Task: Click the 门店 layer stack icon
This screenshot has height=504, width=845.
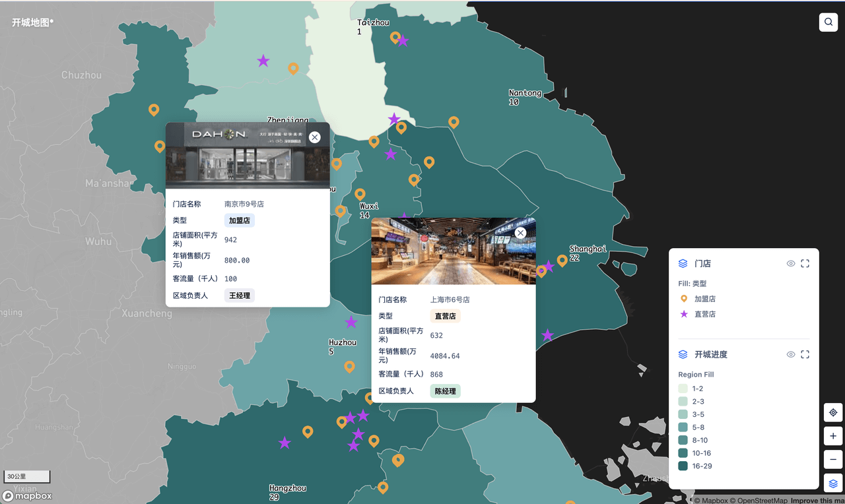Action: [682, 263]
